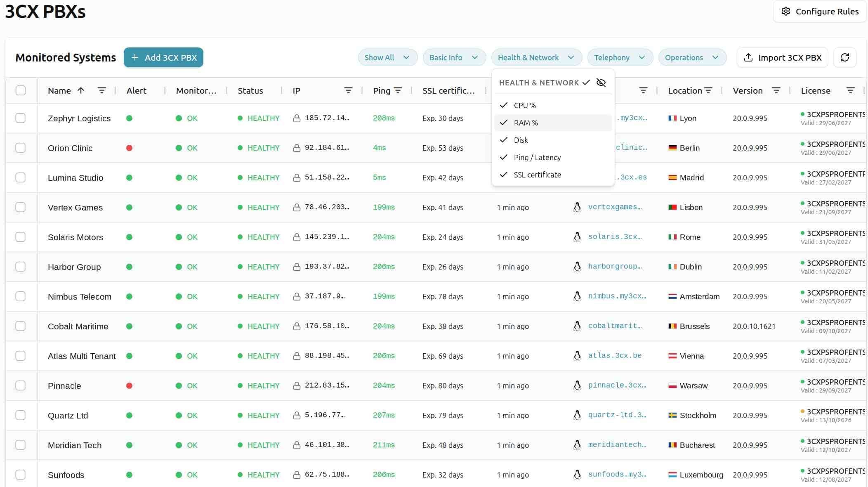Click the Alert column header

136,90
